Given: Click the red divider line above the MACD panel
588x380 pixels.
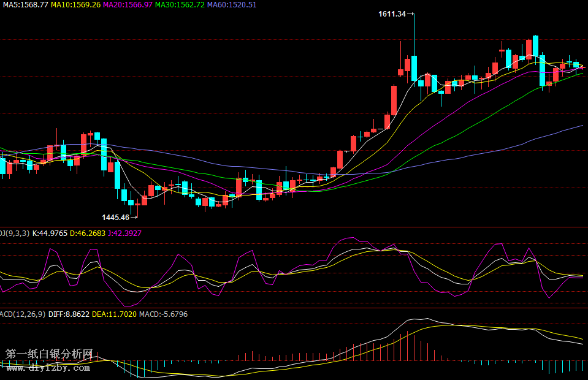Looking at the screenshot, I should (294, 308).
